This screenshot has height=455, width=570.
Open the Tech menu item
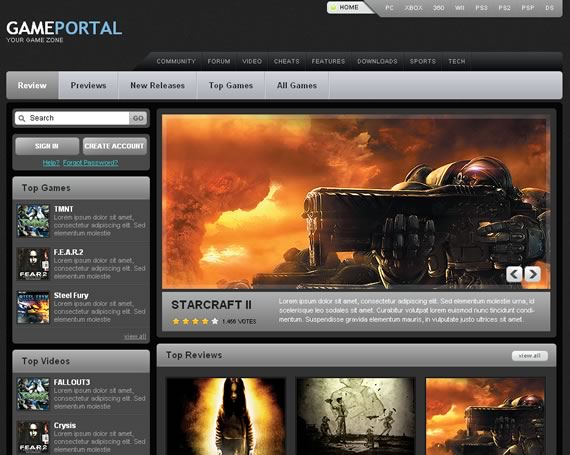pyautogui.click(x=457, y=61)
